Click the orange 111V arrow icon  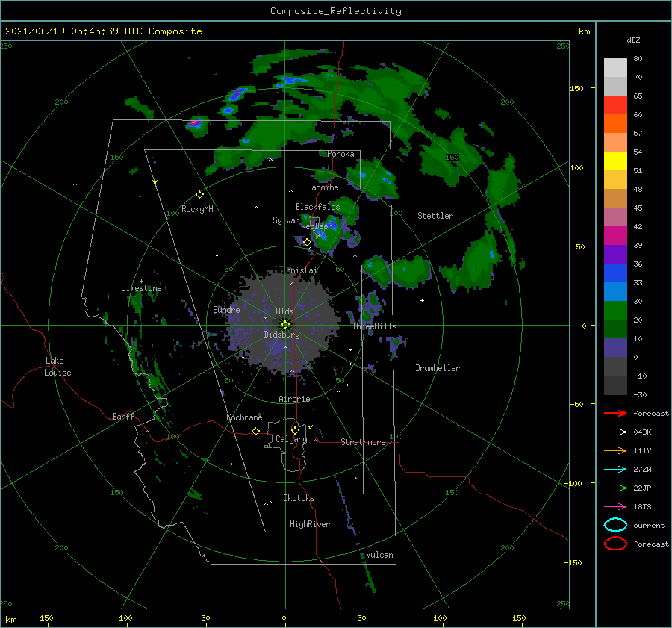point(615,450)
